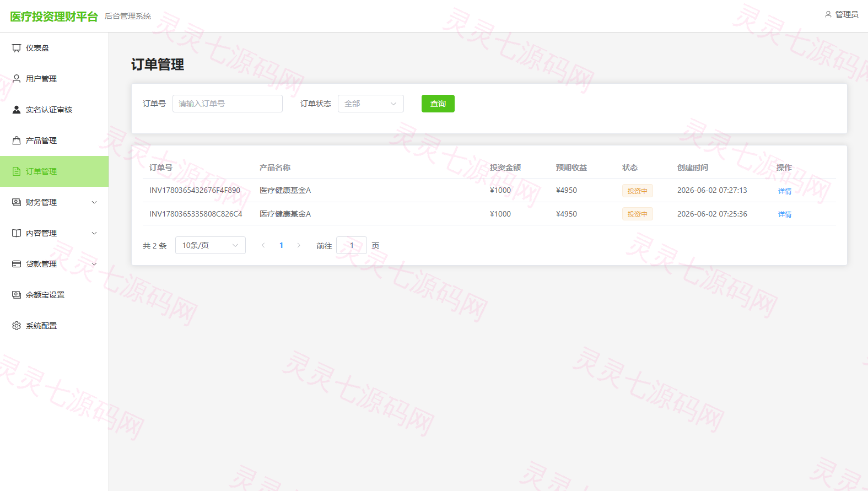Screen dimensions: 868x491
Task: Click the 医疗投资理财平台 logo title
Action: coord(54,17)
